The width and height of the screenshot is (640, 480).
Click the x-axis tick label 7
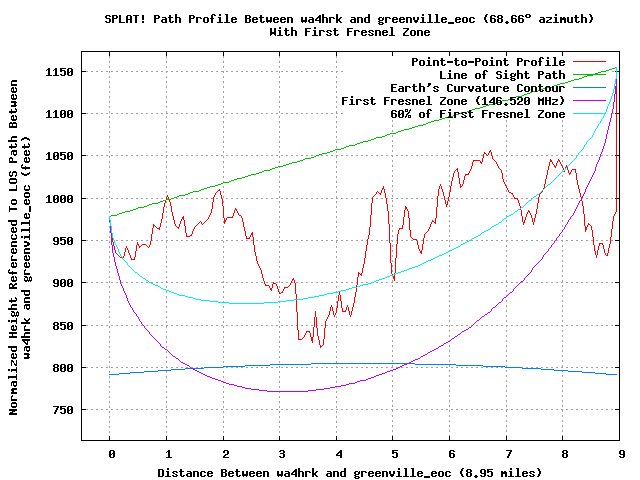(x=509, y=454)
